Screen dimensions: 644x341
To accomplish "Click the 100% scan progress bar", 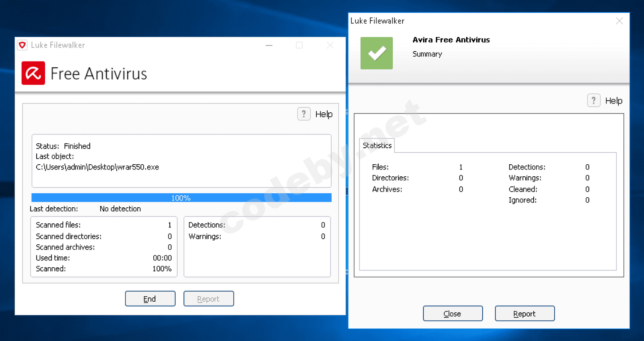I will click(x=182, y=198).
